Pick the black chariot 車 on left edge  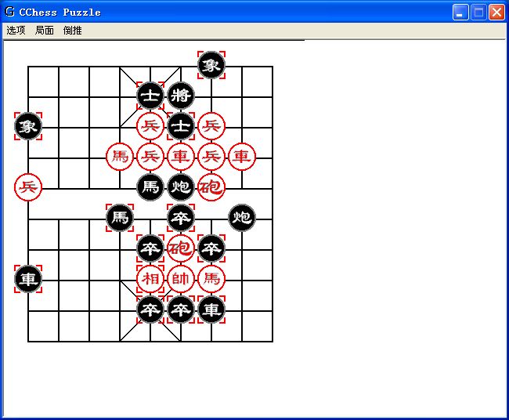pyautogui.click(x=28, y=278)
